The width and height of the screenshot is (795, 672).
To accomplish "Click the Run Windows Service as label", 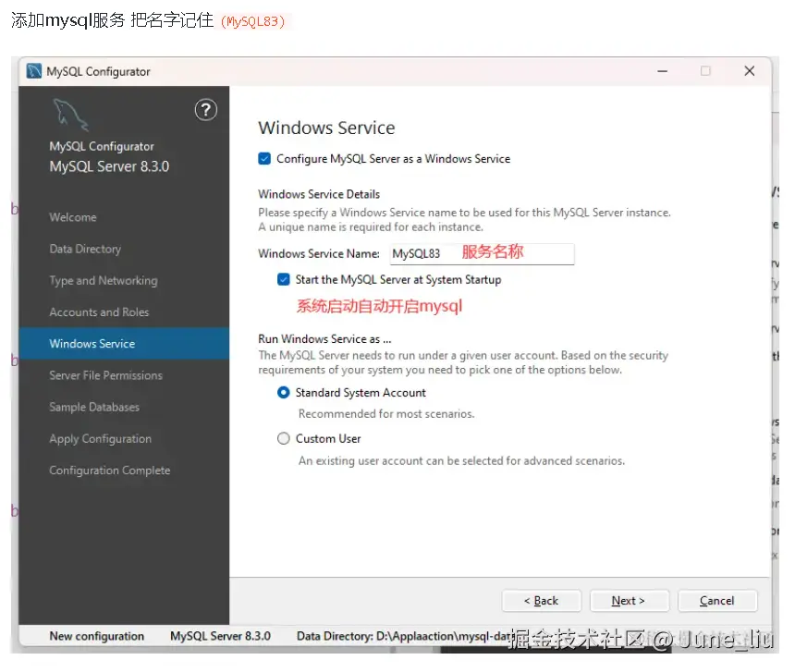I will [324, 338].
